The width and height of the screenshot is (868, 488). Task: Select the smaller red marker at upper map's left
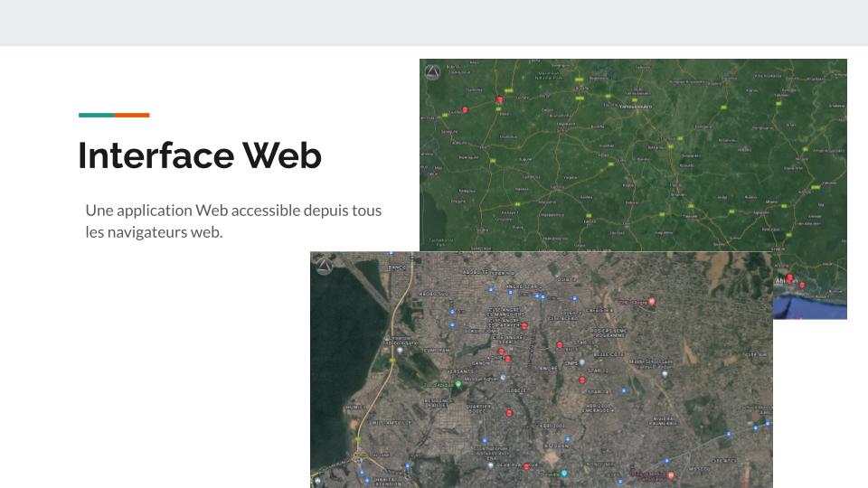[466, 110]
